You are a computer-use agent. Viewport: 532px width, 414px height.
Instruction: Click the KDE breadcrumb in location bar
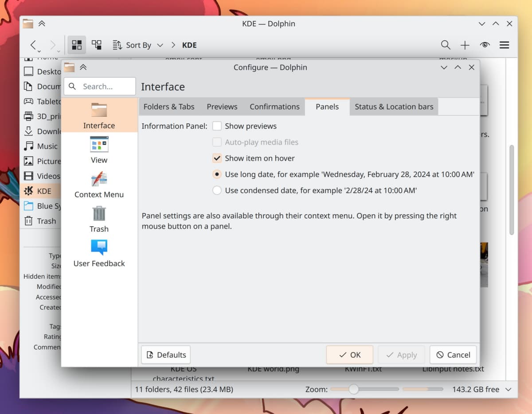click(x=189, y=45)
